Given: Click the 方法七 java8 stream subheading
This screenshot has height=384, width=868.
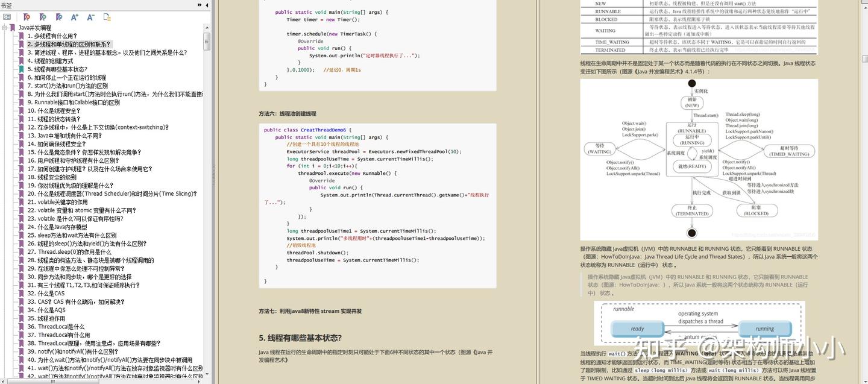Looking at the screenshot, I should pyautogui.click(x=310, y=311).
